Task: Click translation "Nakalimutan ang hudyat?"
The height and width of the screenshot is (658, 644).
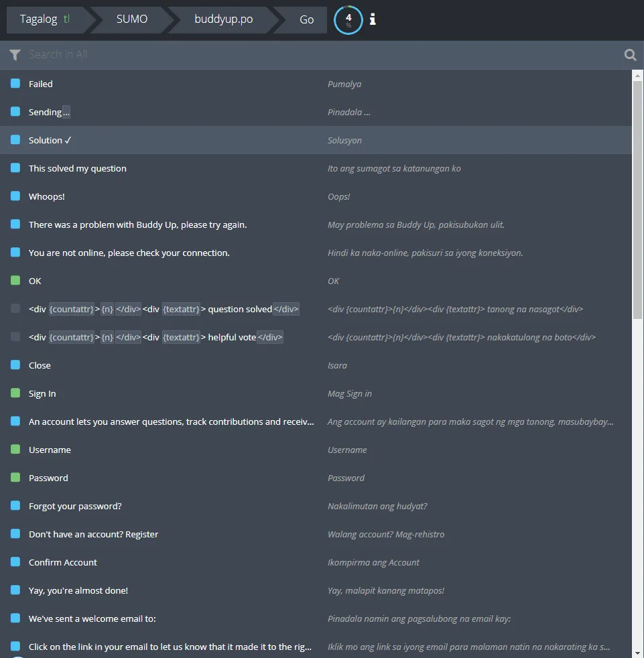Action: (377, 506)
